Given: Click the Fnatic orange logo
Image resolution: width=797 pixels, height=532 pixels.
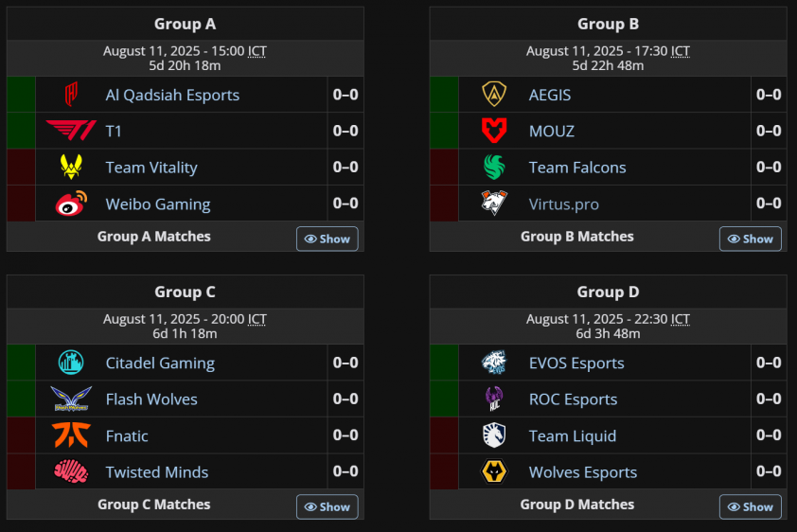Looking at the screenshot, I should tap(71, 434).
